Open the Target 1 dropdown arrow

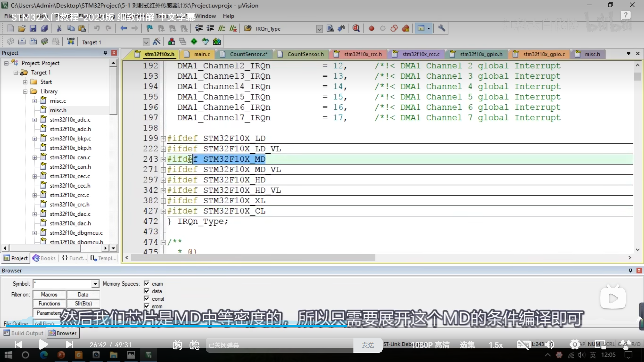[146, 42]
